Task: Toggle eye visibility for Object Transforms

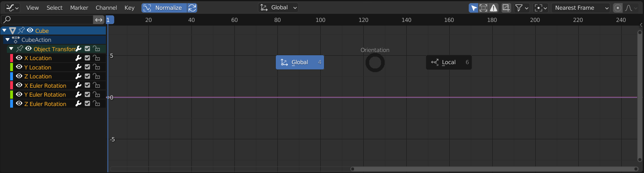Action: point(28,49)
